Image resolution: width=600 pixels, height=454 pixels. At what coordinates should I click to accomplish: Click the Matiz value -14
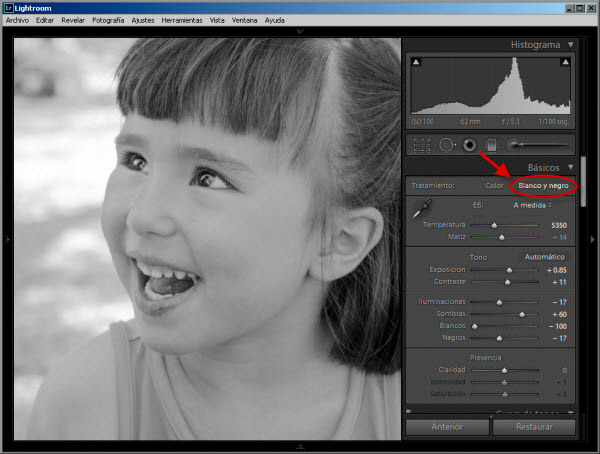(x=560, y=237)
